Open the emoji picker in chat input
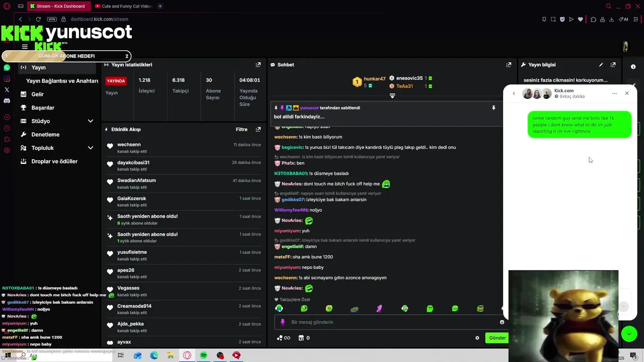The image size is (644, 362). coord(502,322)
